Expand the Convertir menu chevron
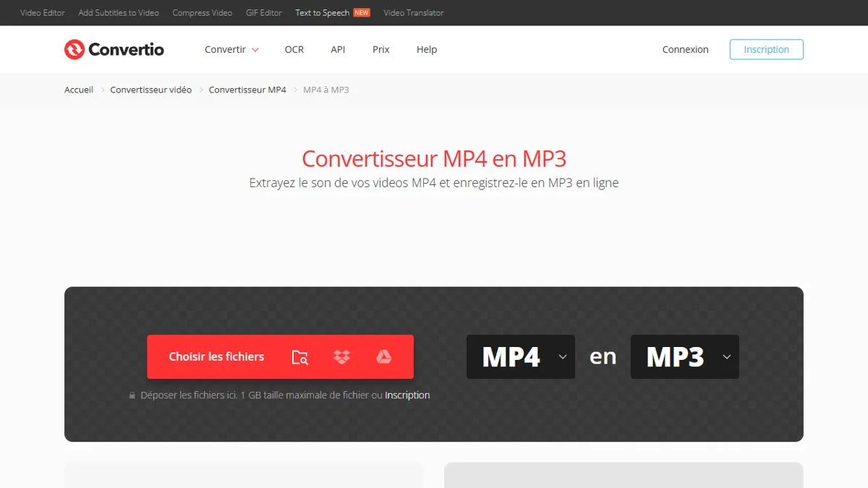Screen dimensions: 868x488 (255, 50)
